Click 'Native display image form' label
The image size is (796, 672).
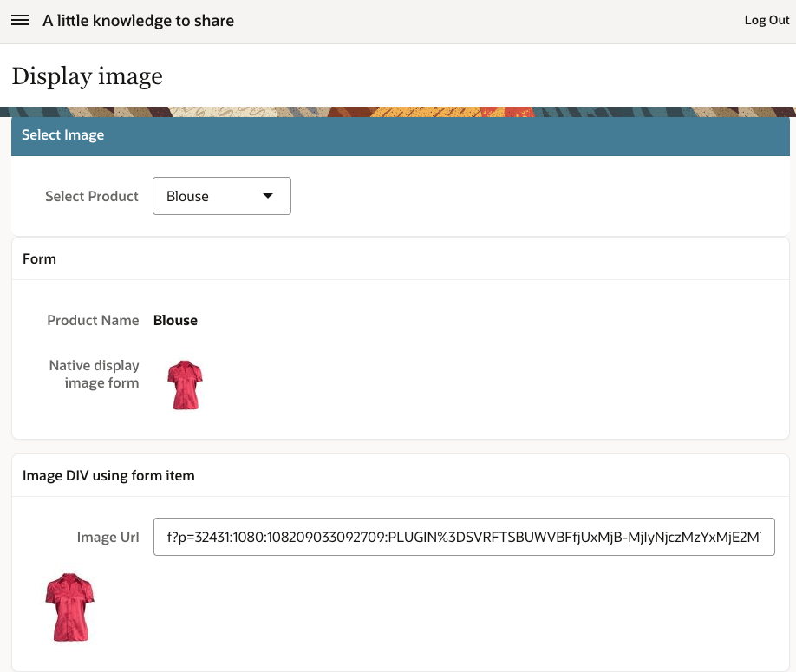tap(94, 374)
